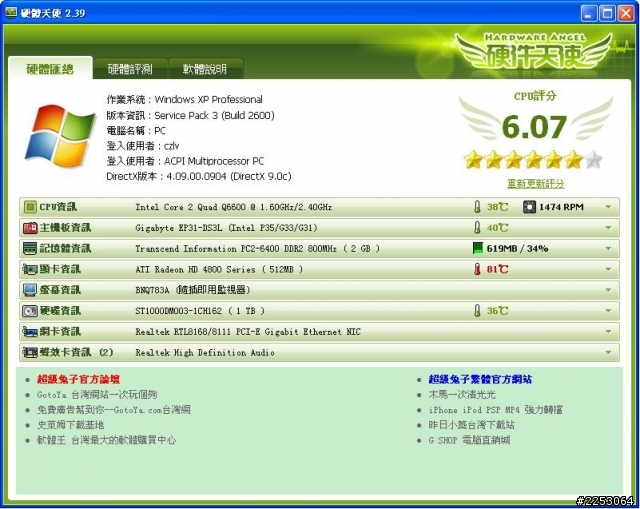Open the 超級兔子繁體官方網站 link
This screenshot has width=640, height=509.
pyautogui.click(x=480, y=380)
